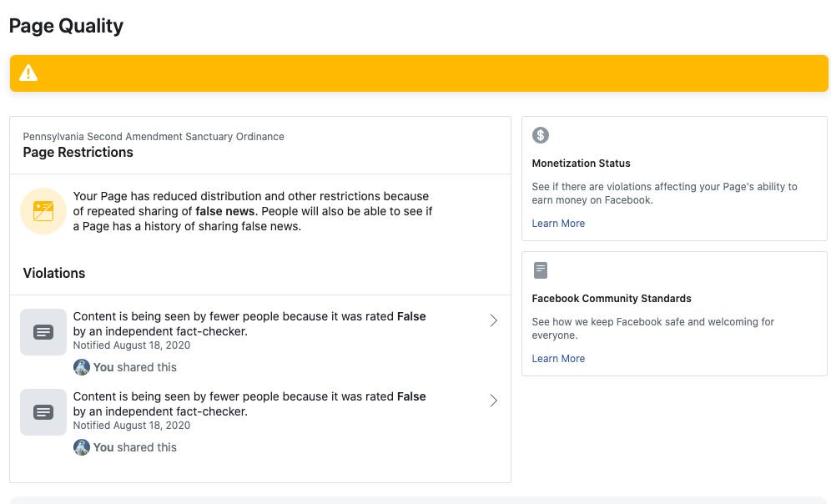The image size is (831, 504).
Task: Open Learn More under Facebook Community Standards
Action: [x=558, y=359]
